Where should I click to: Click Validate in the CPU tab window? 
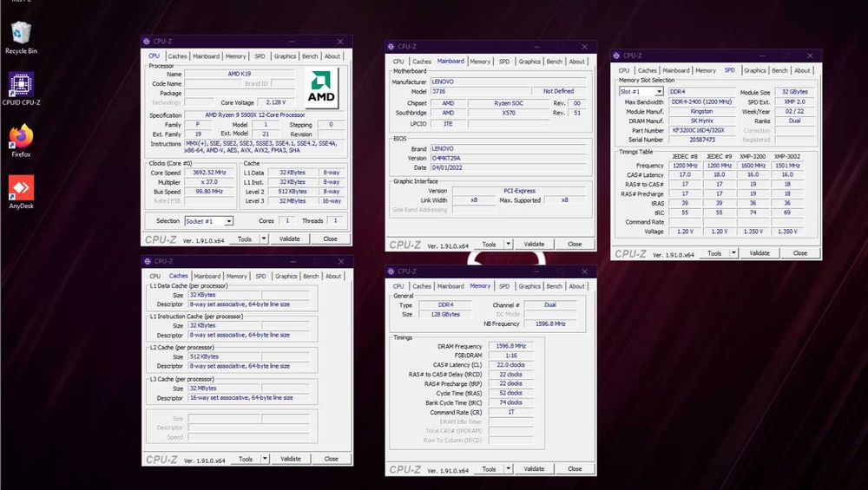click(x=290, y=238)
